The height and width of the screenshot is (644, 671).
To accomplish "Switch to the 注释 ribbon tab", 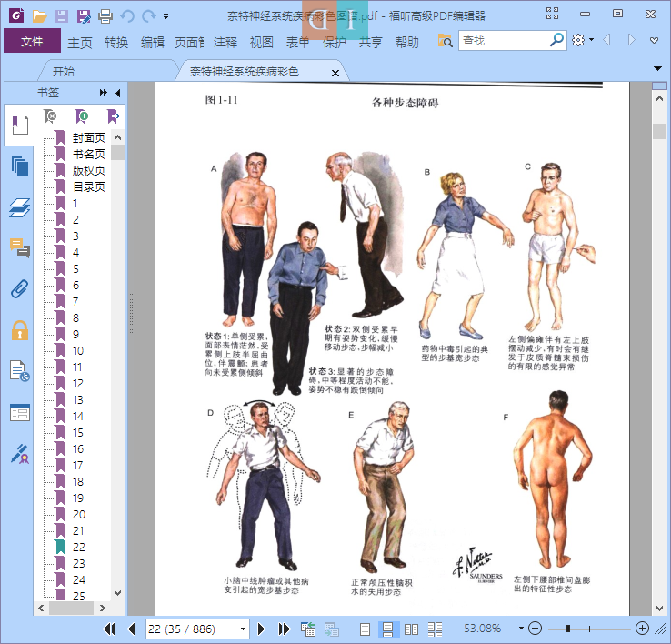I will click(x=225, y=43).
